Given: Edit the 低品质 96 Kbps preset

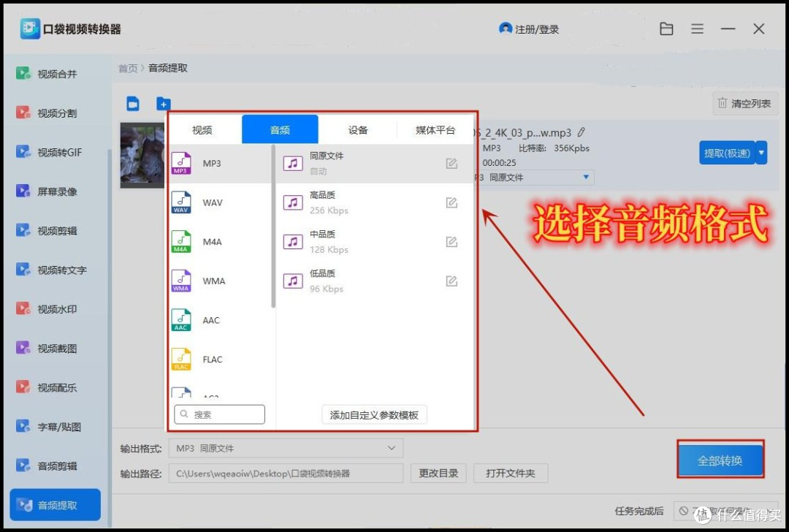Looking at the screenshot, I should [451, 281].
